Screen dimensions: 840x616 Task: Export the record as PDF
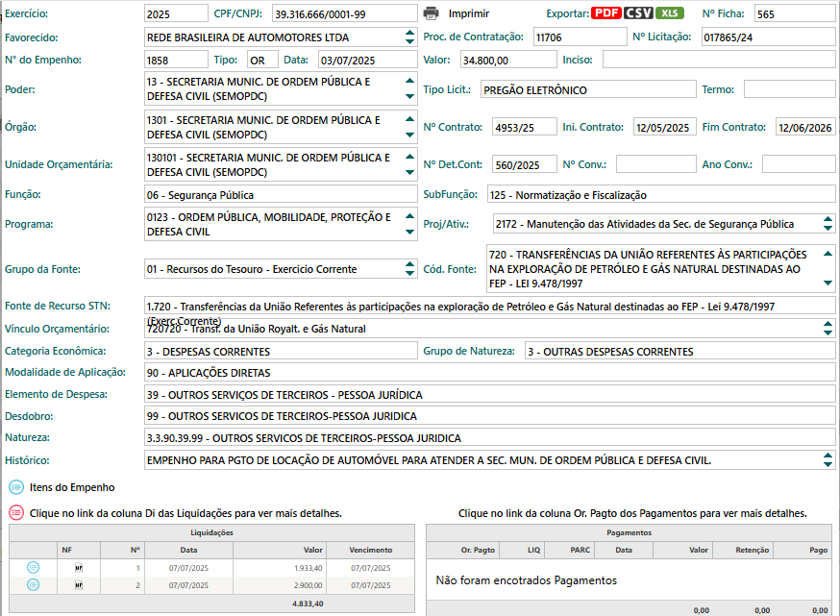[x=605, y=13]
